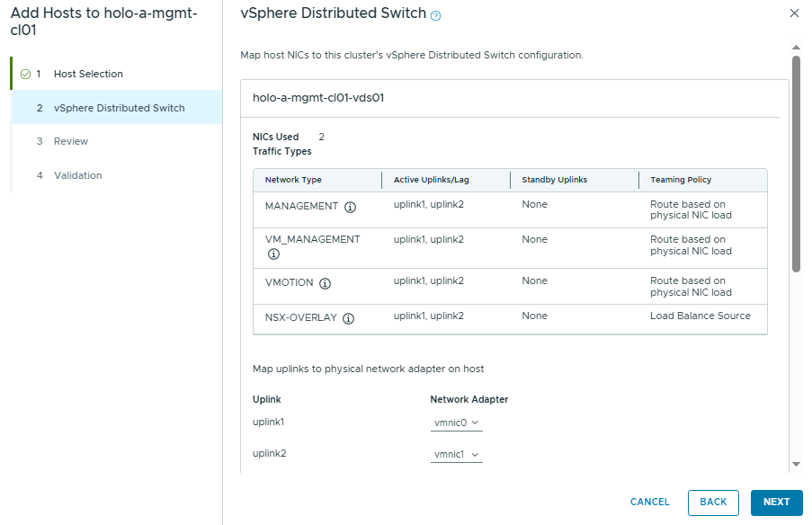This screenshot has width=812, height=525.
Task: Click the info icon under VM_MANAGEMENT
Action: (273, 254)
